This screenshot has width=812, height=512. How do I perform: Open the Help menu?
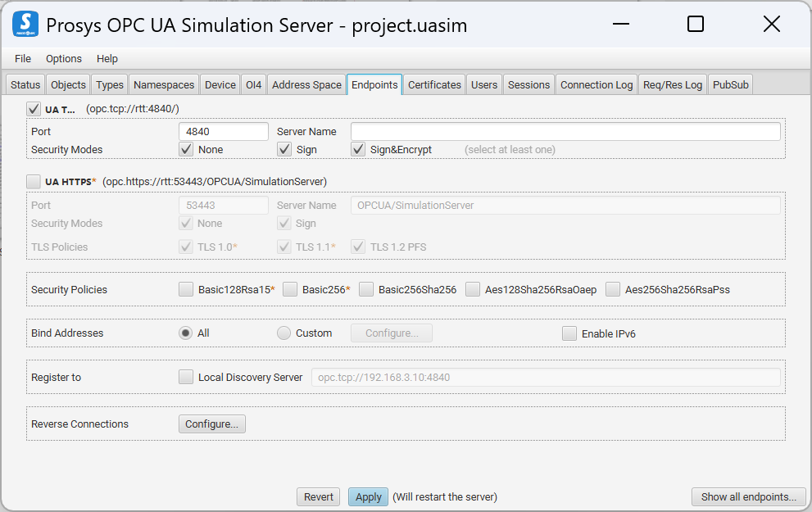pyautogui.click(x=107, y=58)
